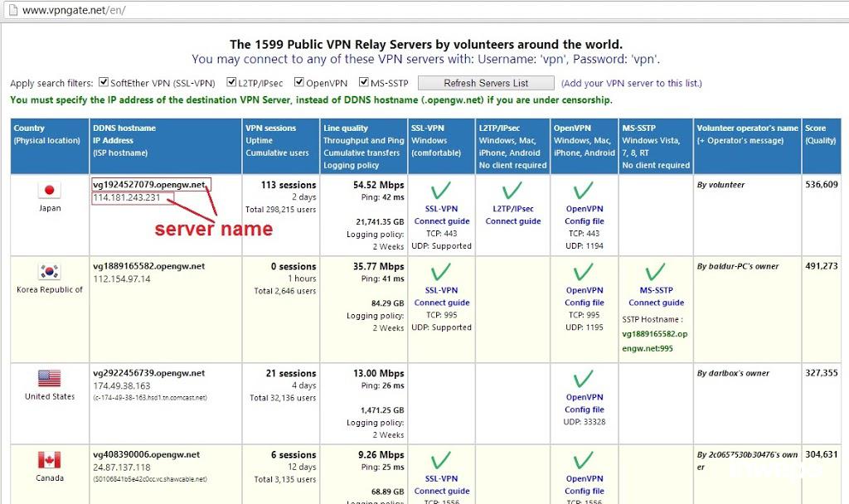Click score value 304,631

pos(822,455)
